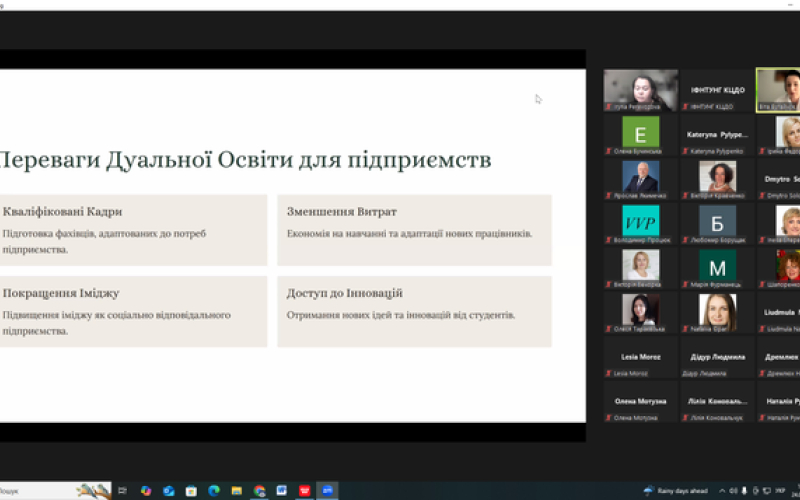Click the muted mic icon on Kateryna Pylypenko tile
This screenshot has height=500, width=800.
pyautogui.click(x=685, y=151)
